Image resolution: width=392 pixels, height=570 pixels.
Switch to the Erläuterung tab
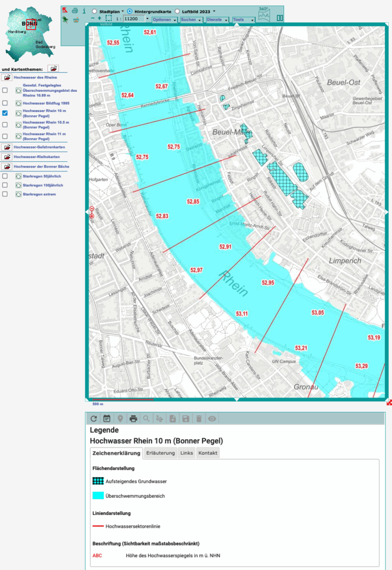(160, 453)
